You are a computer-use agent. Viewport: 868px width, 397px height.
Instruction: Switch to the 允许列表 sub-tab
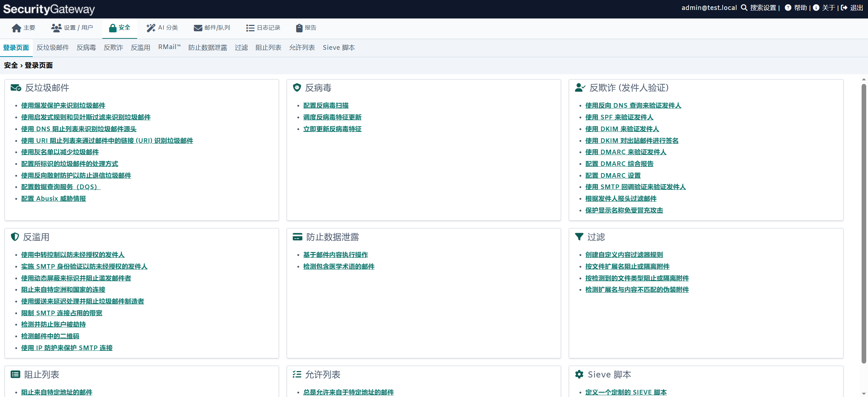coord(302,48)
